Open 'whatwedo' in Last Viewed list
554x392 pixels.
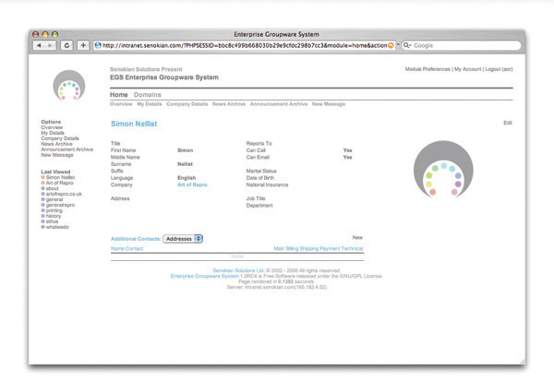57,227
